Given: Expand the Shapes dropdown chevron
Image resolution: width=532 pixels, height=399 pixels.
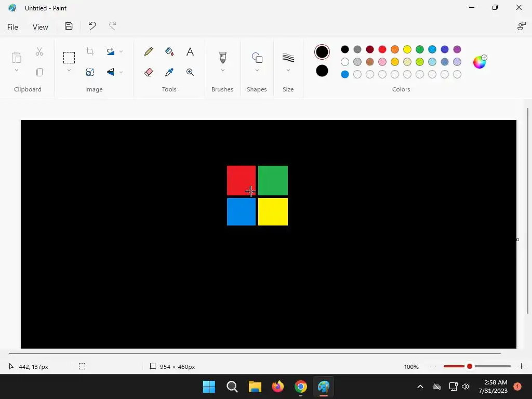Looking at the screenshot, I should pos(257,70).
